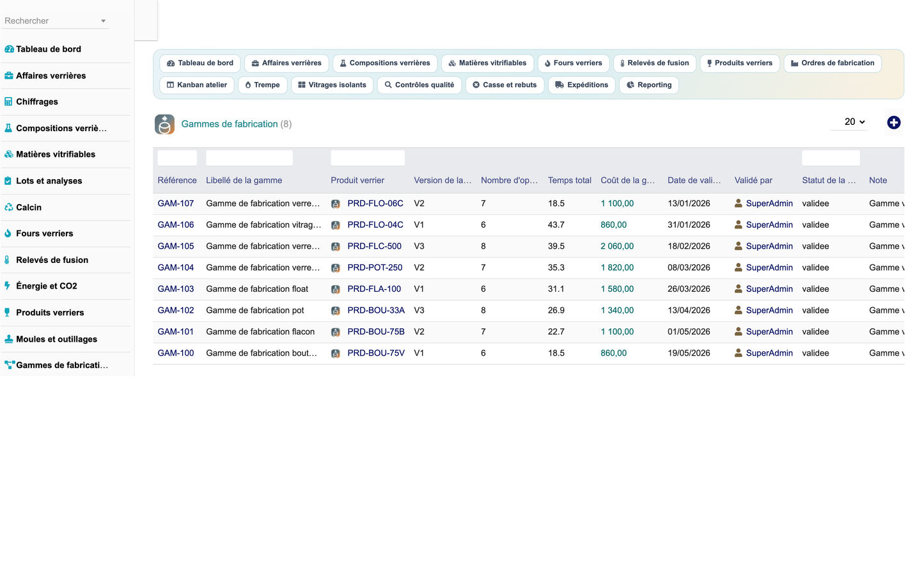The height and width of the screenshot is (572, 924).
Task: Click the Moules et outillages stamp icon
Action: click(9, 339)
